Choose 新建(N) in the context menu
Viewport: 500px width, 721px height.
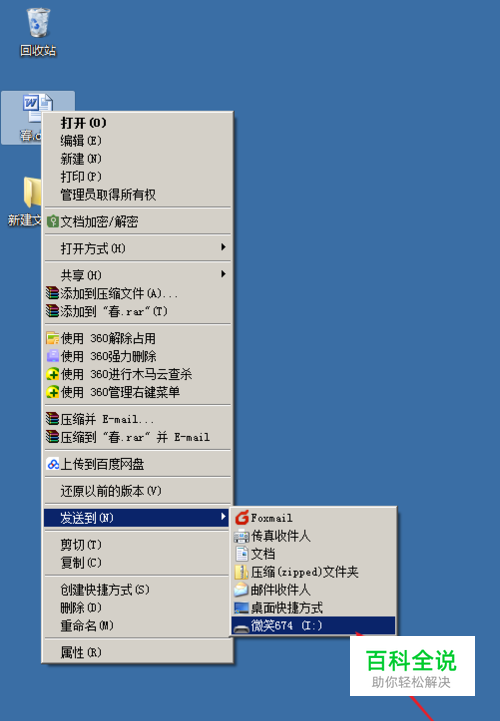click(138, 159)
